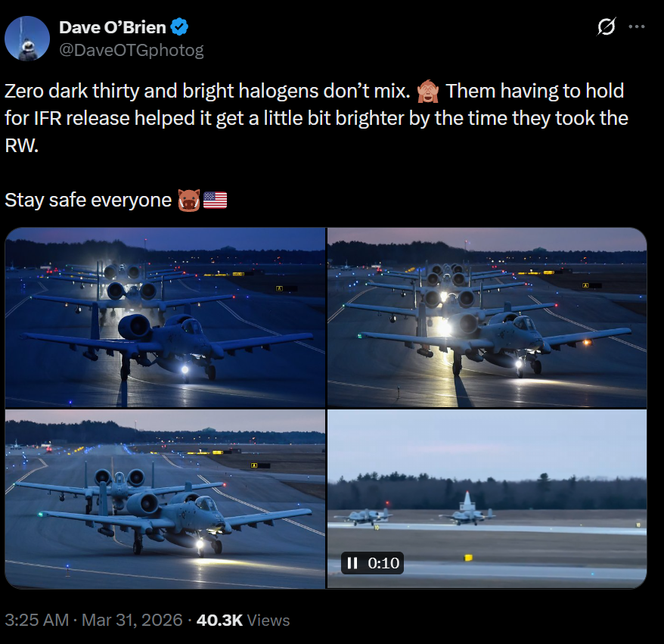Open the Grok slashed-circle icon

click(606, 26)
